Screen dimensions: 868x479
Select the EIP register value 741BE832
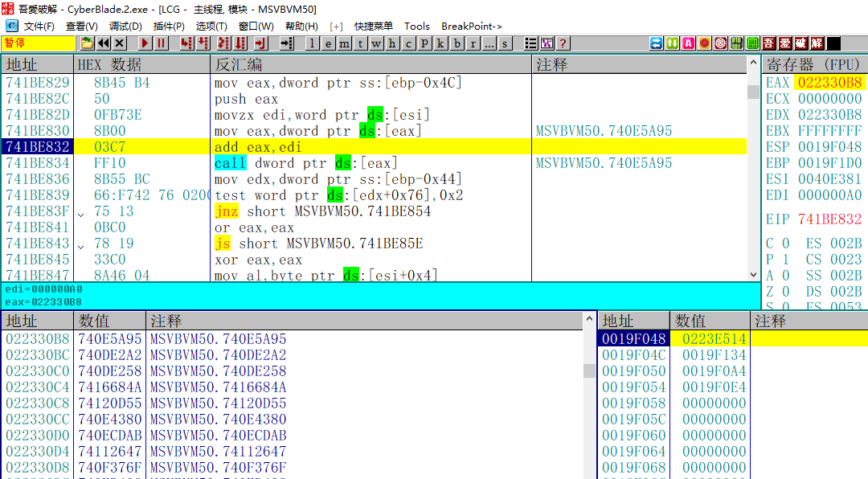[x=829, y=219]
